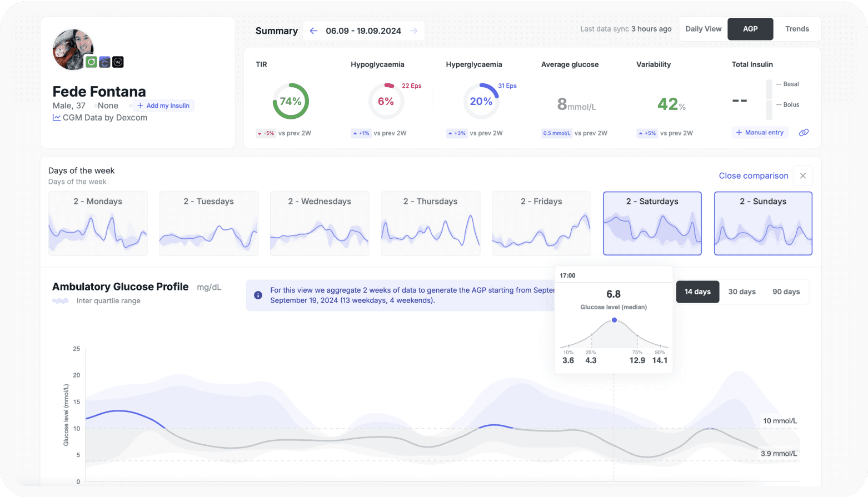Click the left arrow to view the previous period
This screenshot has height=497, width=868.
[313, 31]
